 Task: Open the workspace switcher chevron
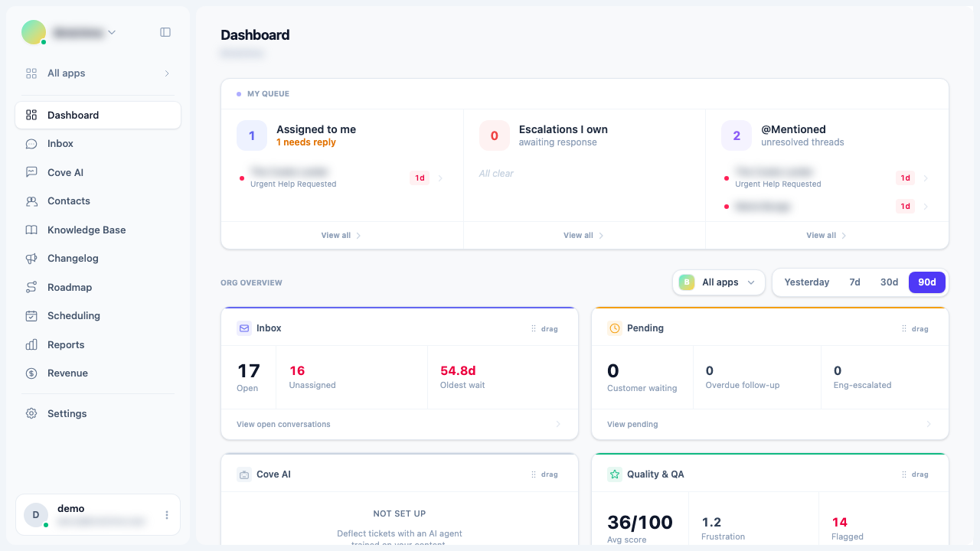click(112, 32)
